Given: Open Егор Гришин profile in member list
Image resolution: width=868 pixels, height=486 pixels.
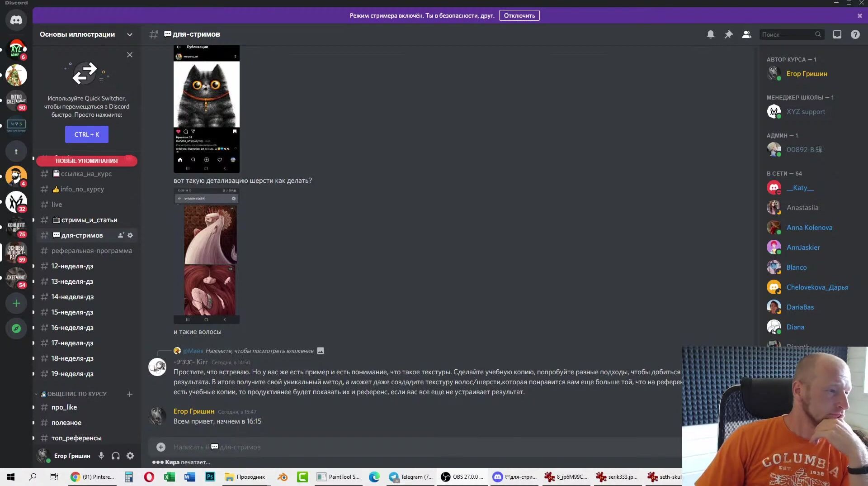Looking at the screenshot, I should 807,74.
